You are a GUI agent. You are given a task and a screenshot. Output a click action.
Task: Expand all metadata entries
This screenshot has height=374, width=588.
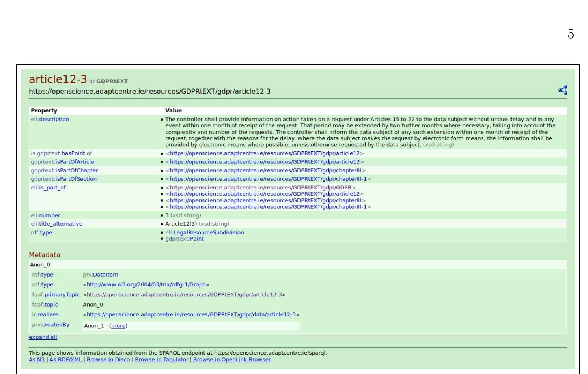click(x=43, y=337)
